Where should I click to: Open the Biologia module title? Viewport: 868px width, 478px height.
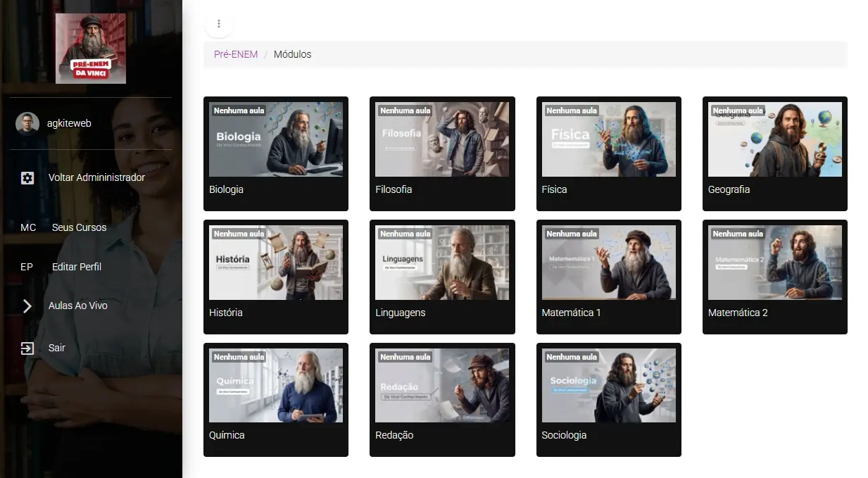(x=226, y=189)
